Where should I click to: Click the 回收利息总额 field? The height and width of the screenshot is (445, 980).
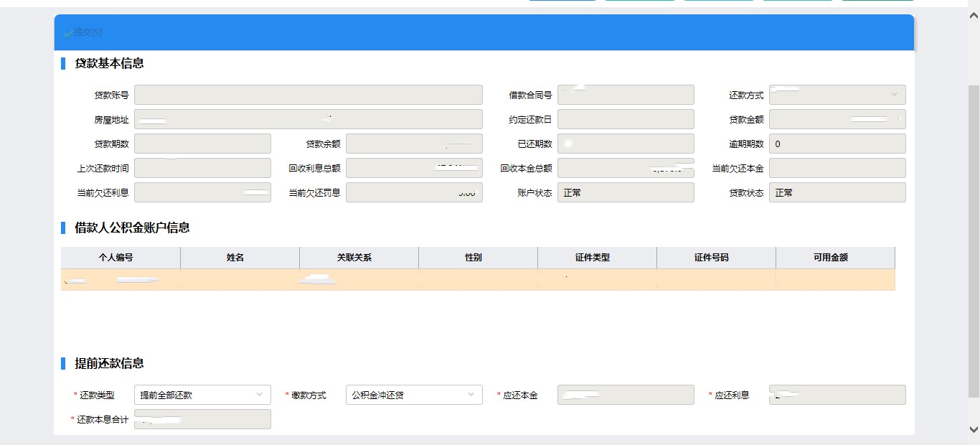point(414,168)
